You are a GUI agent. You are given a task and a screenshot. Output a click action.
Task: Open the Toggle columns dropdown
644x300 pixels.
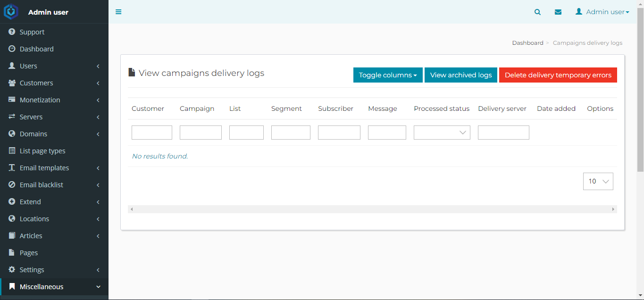click(388, 75)
